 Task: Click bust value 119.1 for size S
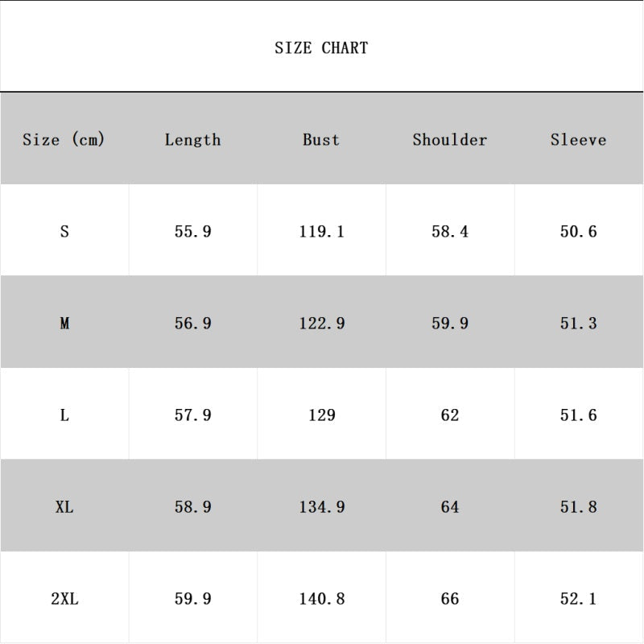321,232
